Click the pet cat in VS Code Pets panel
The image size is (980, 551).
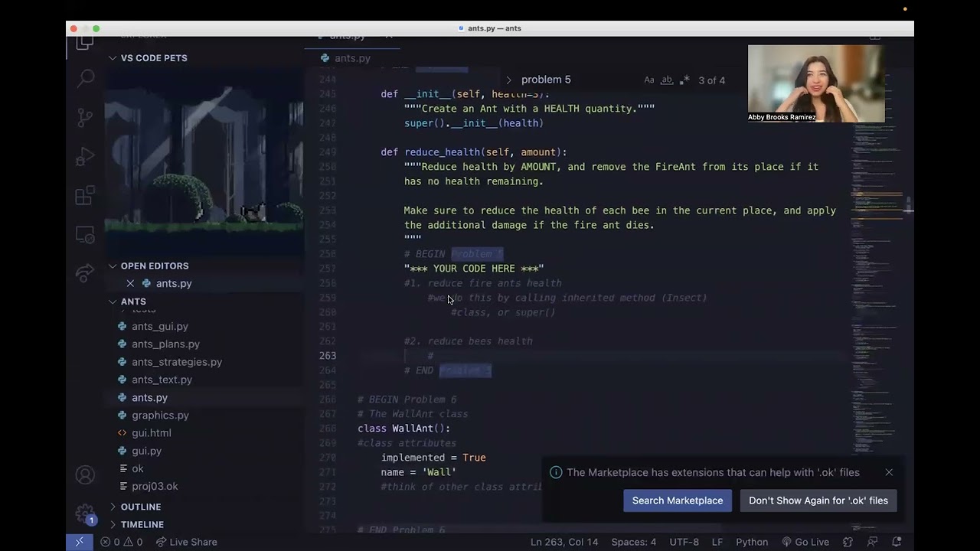point(253,211)
